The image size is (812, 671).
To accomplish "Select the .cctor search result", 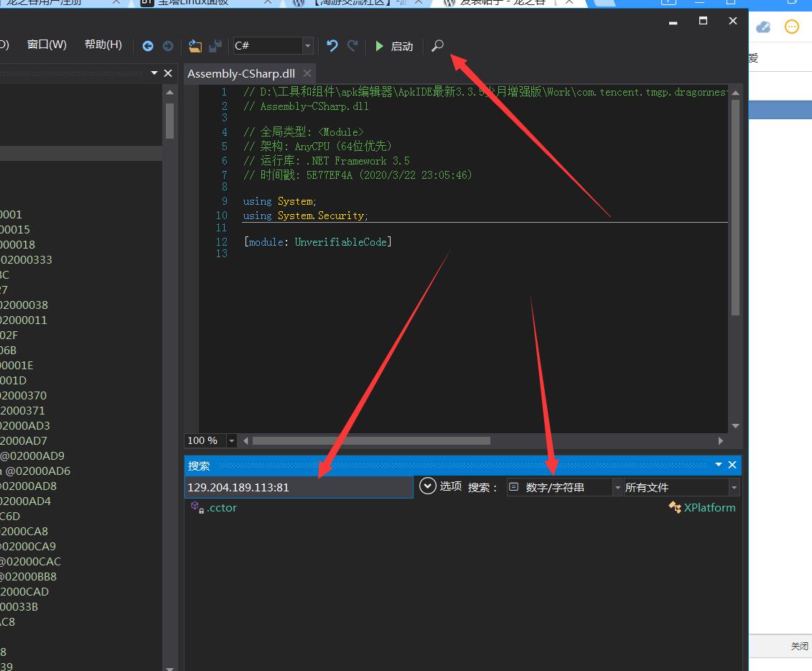I will (x=222, y=507).
